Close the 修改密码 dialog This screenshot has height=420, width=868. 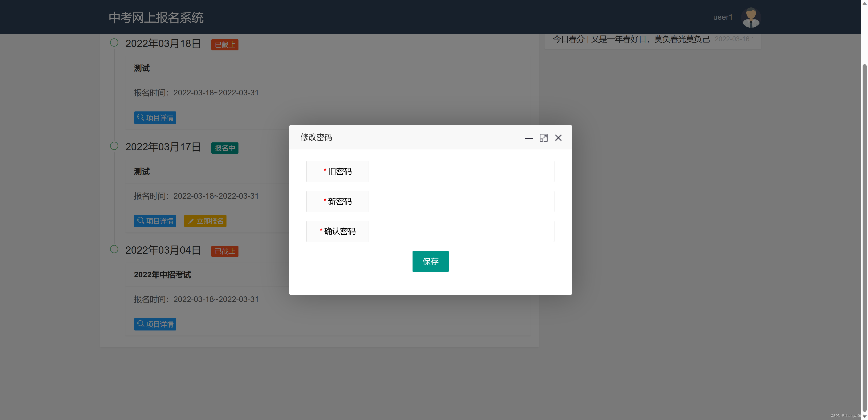(558, 138)
